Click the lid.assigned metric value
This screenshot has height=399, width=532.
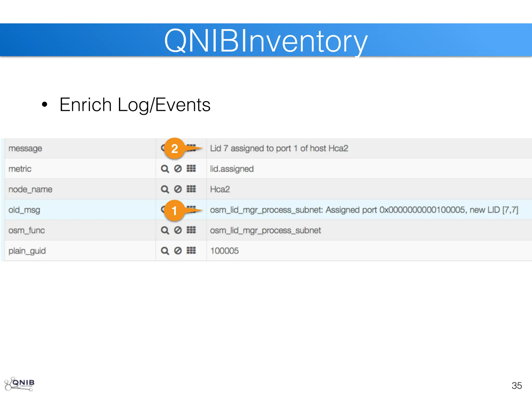pos(232,169)
